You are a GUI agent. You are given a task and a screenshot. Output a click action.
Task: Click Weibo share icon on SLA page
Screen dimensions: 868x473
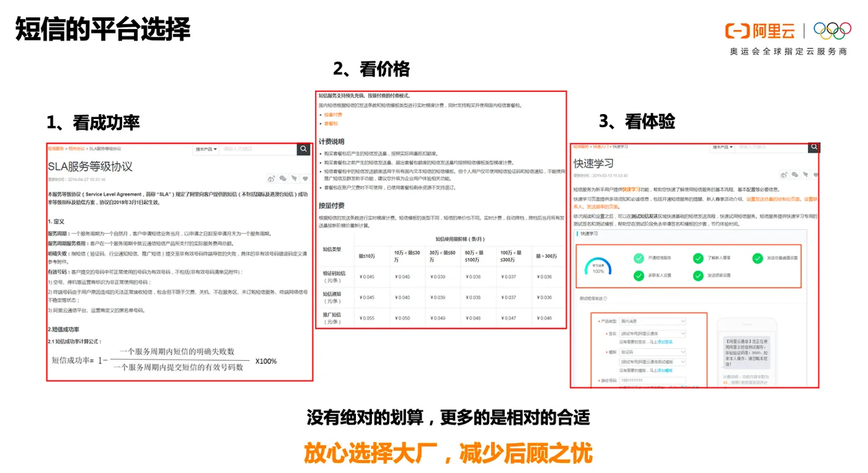click(x=272, y=179)
